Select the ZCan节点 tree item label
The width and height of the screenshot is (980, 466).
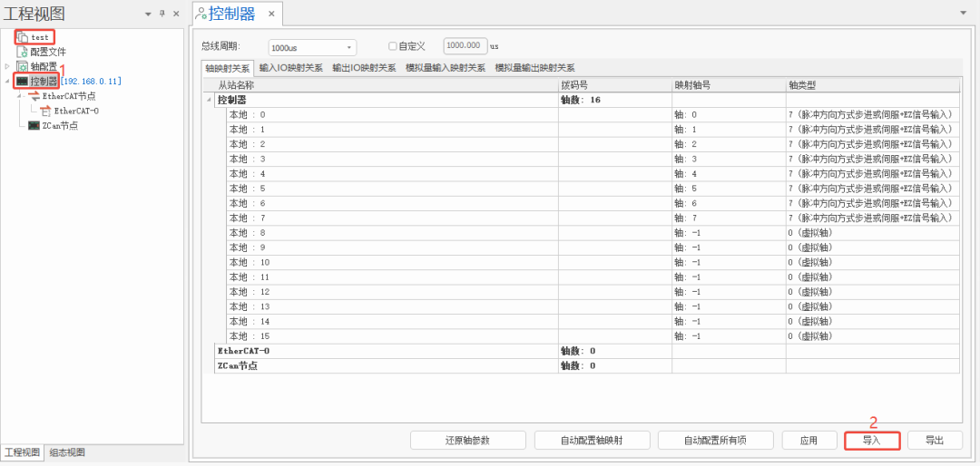[x=60, y=125]
